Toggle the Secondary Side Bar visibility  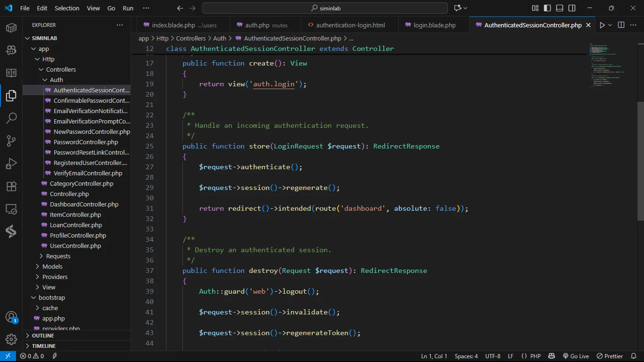point(572,8)
